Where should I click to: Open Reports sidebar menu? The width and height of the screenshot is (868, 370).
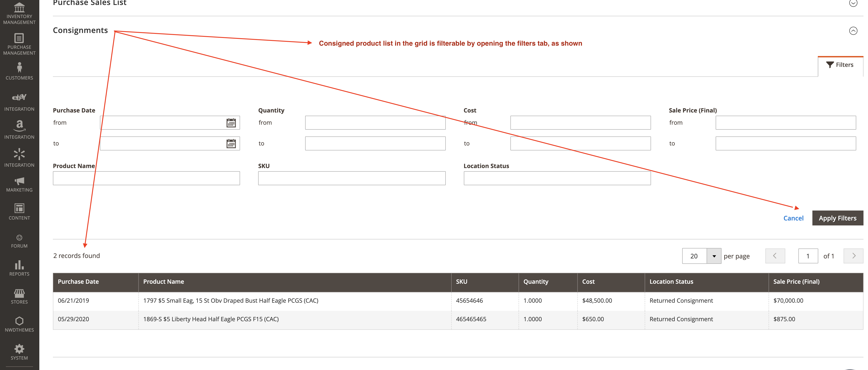click(x=19, y=268)
